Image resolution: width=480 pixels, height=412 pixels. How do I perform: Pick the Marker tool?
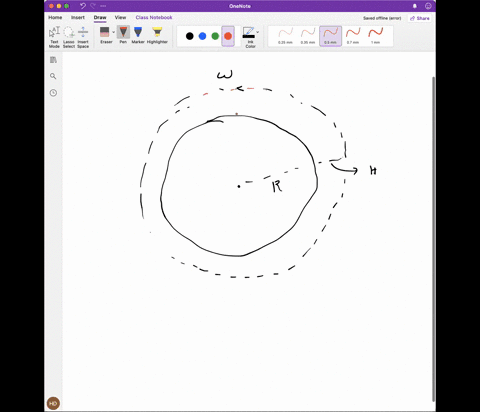138,35
